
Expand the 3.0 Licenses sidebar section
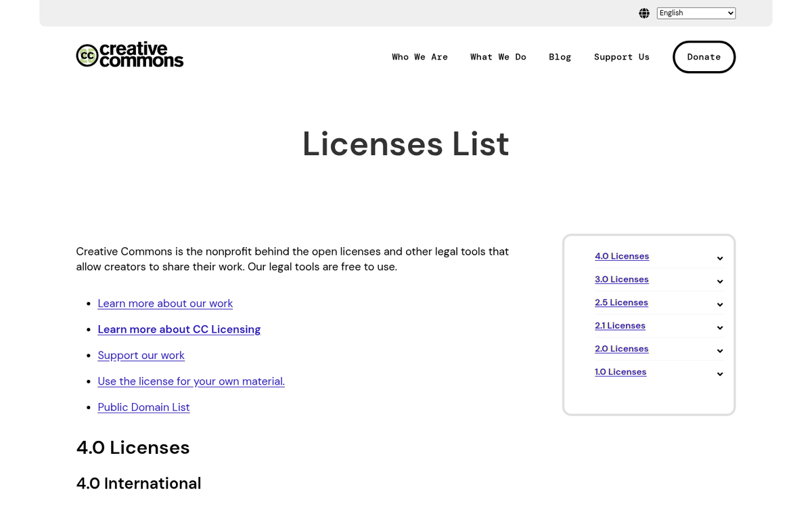(x=719, y=281)
